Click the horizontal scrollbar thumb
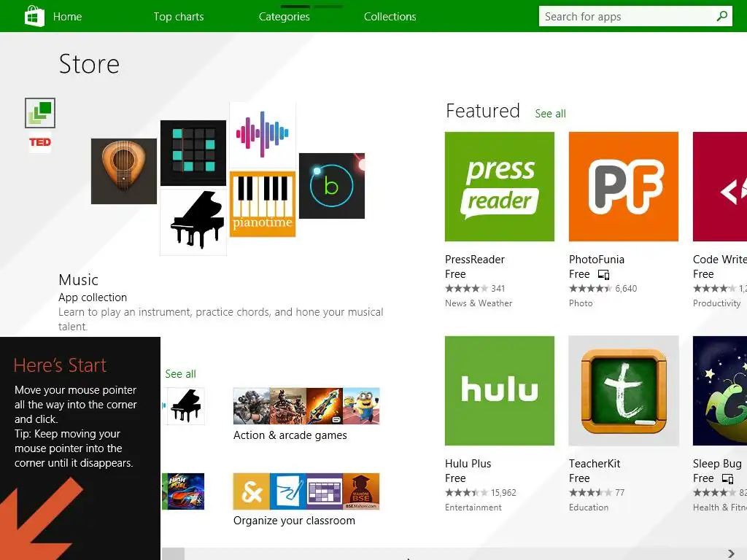This screenshot has width=747, height=560. [173, 554]
